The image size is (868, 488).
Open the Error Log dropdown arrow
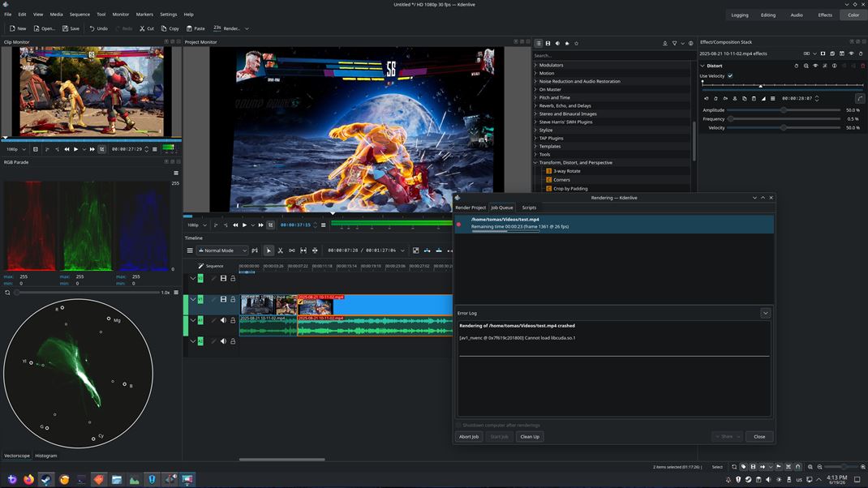[x=766, y=313]
